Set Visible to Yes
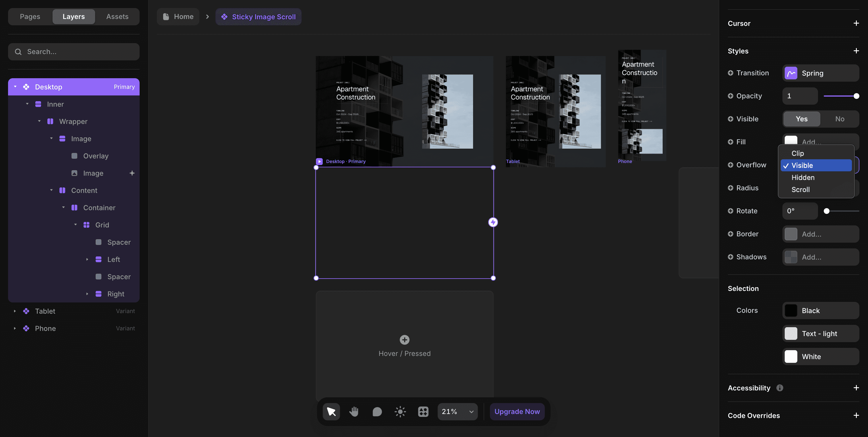The image size is (868, 437). (801, 119)
